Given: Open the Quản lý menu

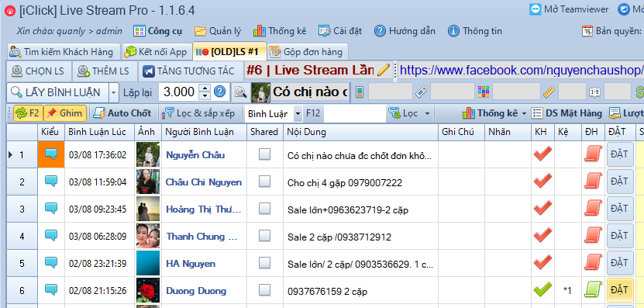Looking at the screenshot, I should [218, 31].
